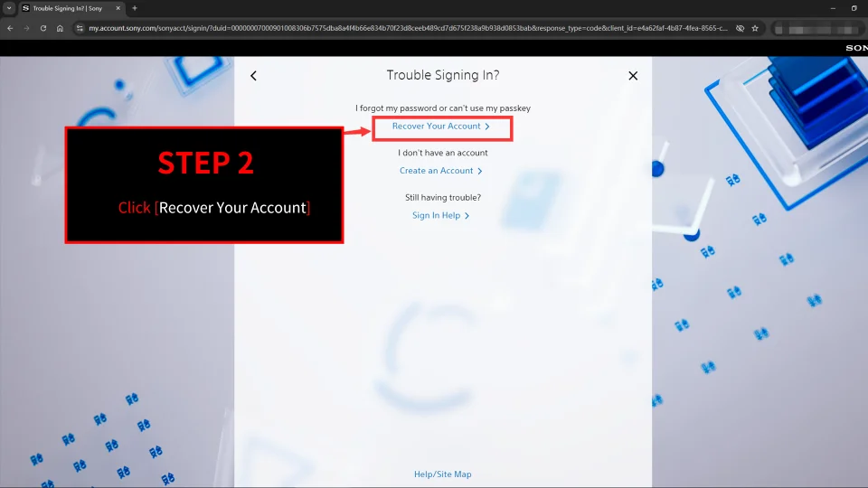Open the Create an Account link
Viewport: 868px width, 488px height.
[x=440, y=171]
